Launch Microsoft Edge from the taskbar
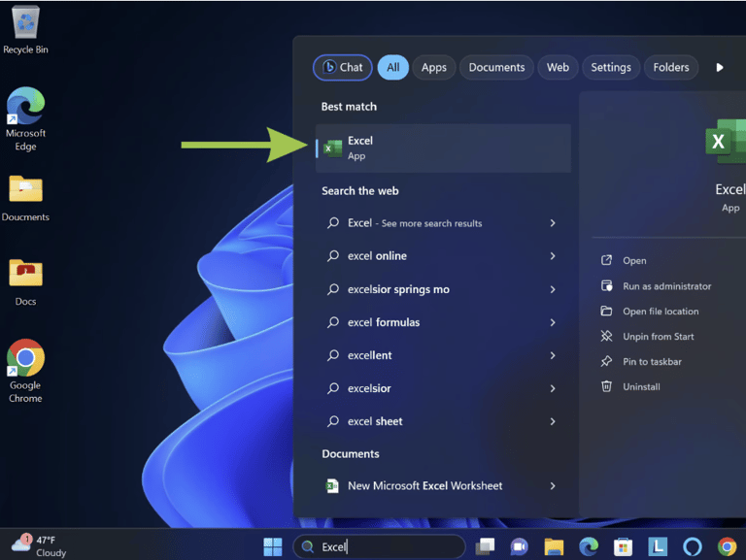The height and width of the screenshot is (560, 746). pos(589,546)
